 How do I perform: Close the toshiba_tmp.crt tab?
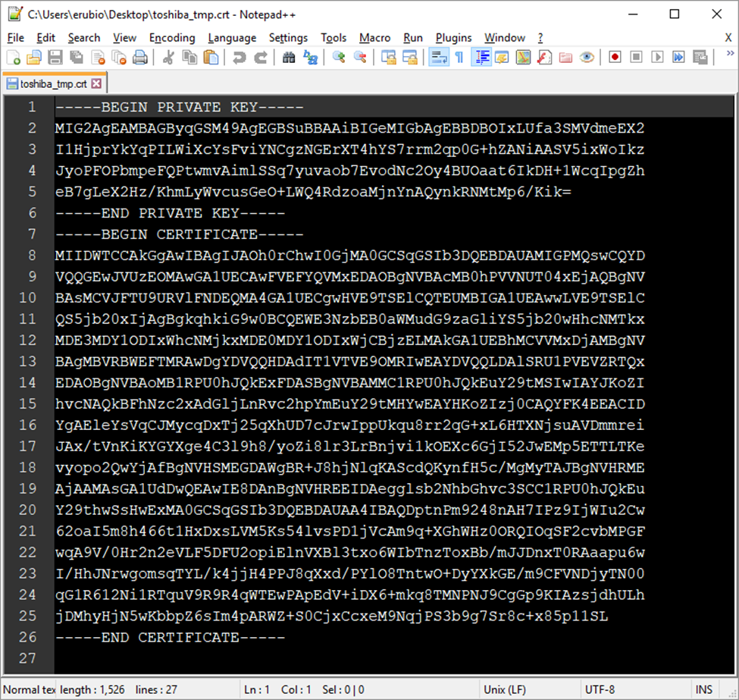[96, 83]
